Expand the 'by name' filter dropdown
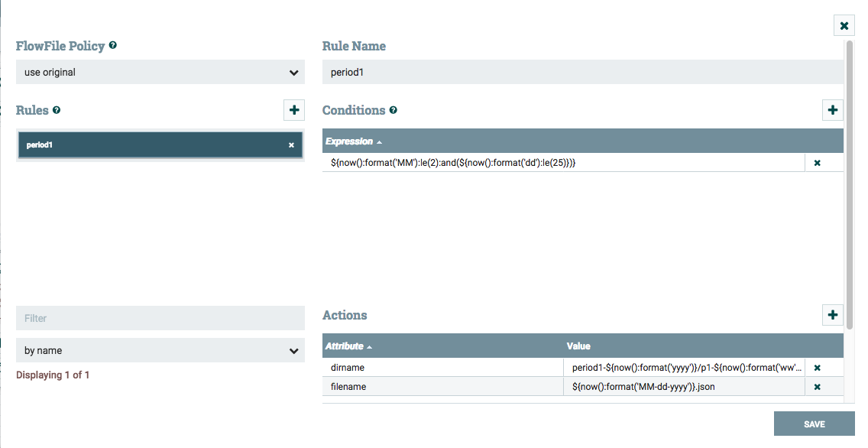This screenshot has height=448, width=868. (x=160, y=350)
